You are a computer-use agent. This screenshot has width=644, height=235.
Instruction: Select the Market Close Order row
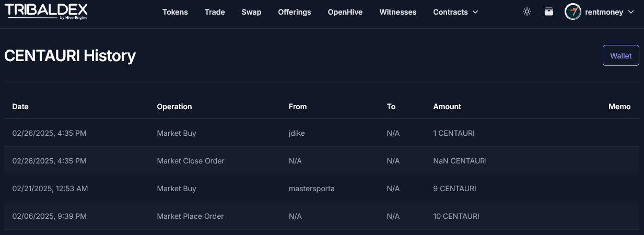191,161
